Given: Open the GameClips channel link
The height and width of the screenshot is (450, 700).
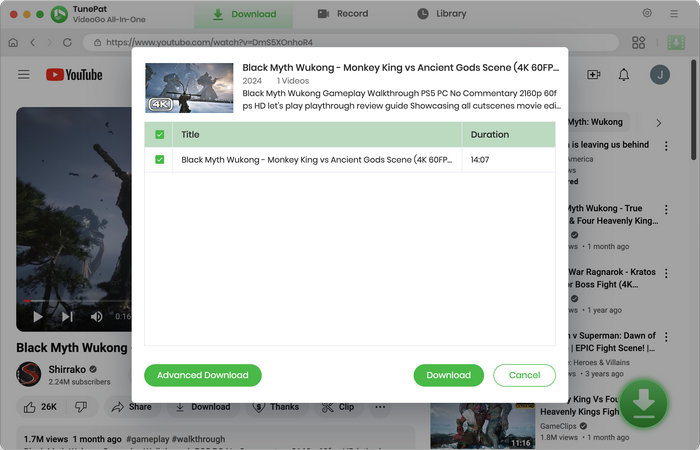Looking at the screenshot, I should pos(558,426).
